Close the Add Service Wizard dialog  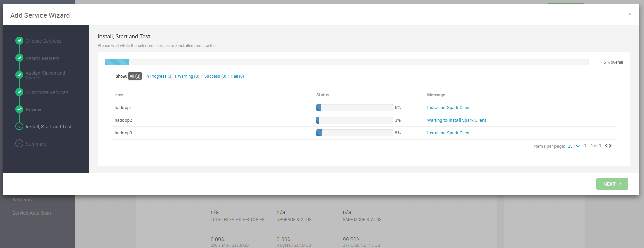630,14
